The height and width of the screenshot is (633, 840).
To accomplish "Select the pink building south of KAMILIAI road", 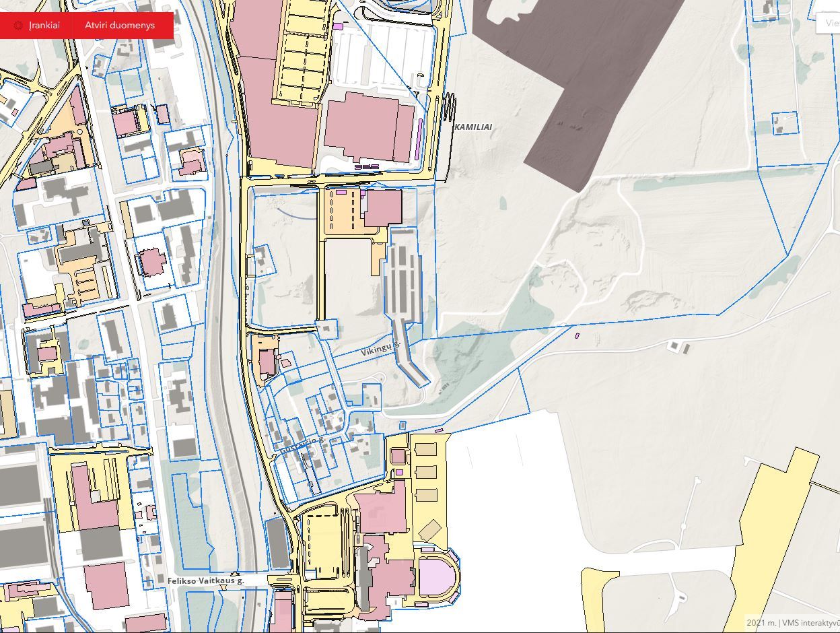I will point(382,207).
